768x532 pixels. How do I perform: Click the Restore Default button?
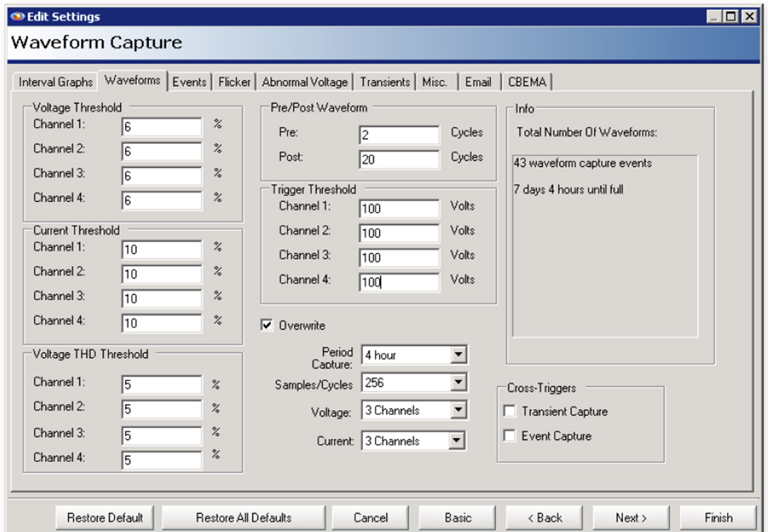[105, 517]
